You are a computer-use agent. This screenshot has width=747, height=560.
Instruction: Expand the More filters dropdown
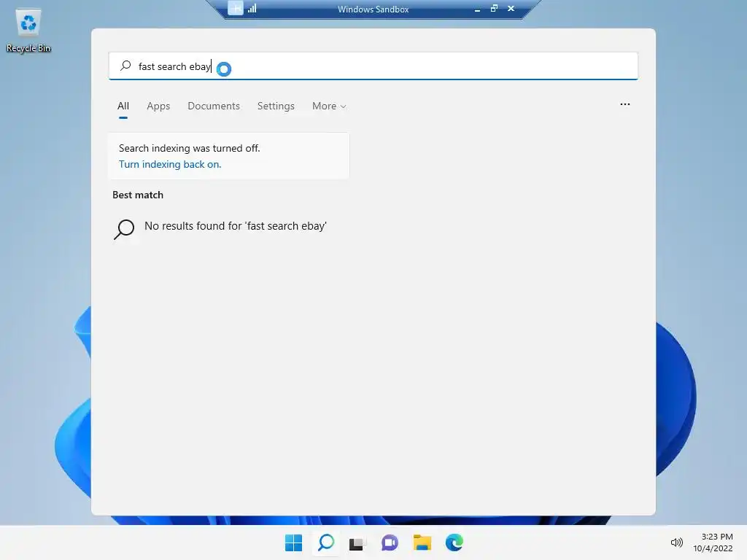(329, 106)
